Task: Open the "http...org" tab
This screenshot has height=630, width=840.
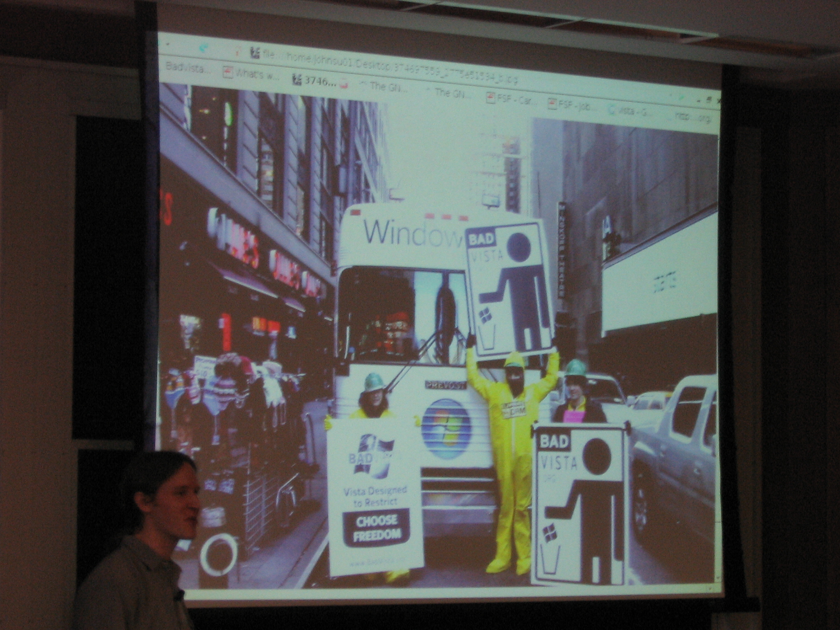Action: tap(692, 117)
